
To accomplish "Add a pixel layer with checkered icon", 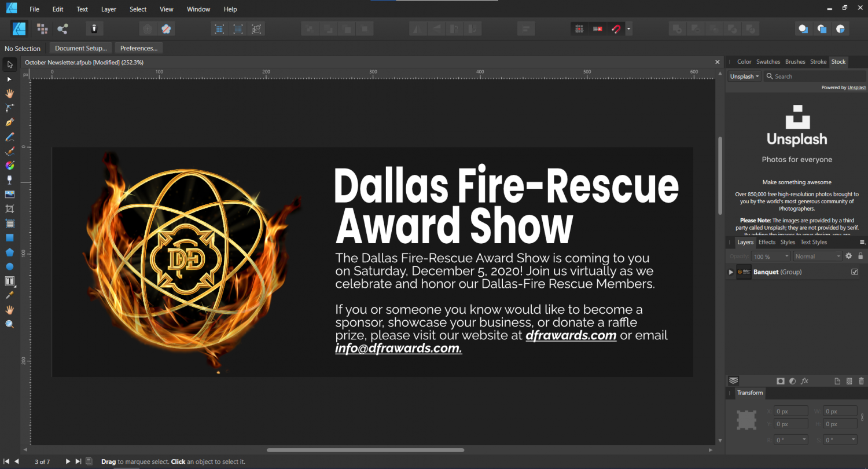I will (849, 381).
